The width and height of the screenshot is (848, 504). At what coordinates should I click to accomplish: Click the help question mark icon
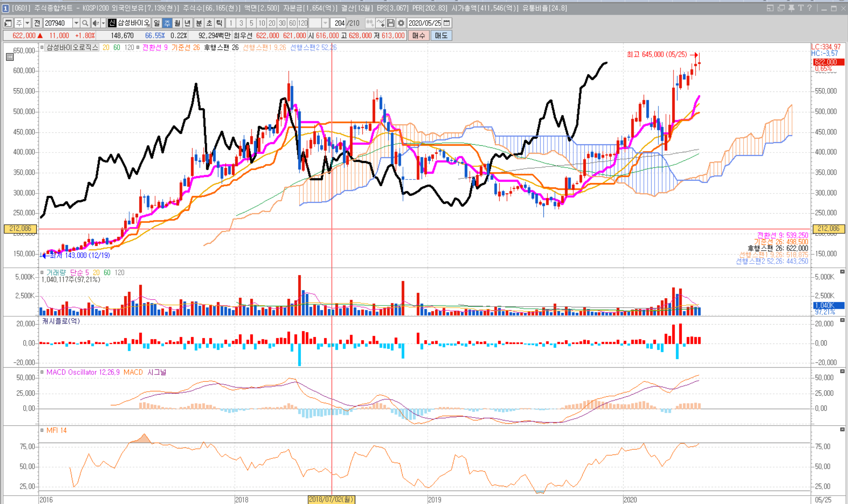[810, 8]
